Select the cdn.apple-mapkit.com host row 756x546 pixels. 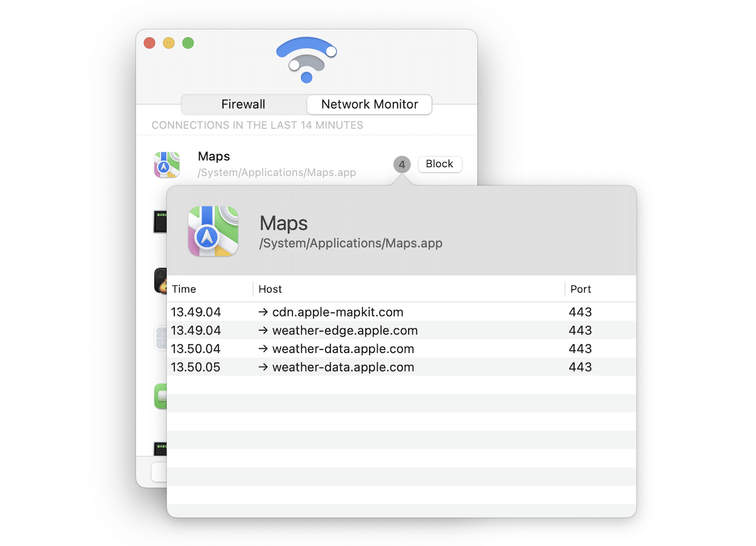(402, 312)
